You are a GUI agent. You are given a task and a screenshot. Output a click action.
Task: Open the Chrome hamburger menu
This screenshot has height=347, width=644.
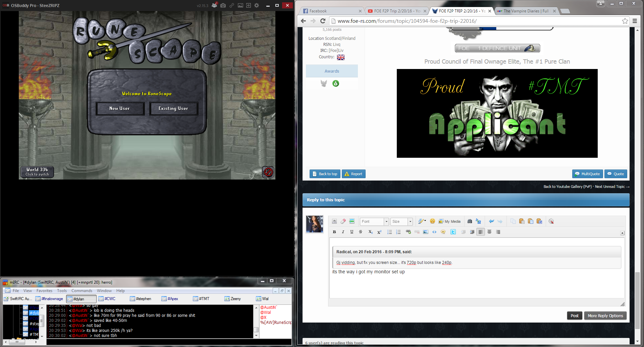635,21
